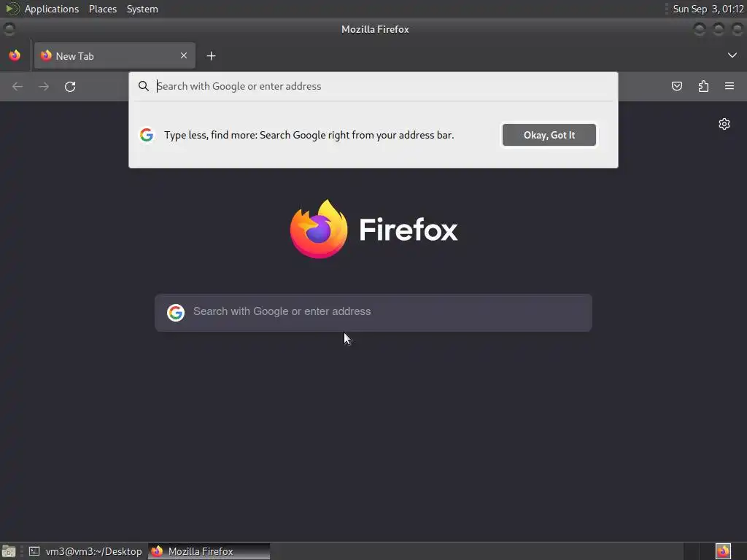Screen dimensions: 747x560
Task: Open the Save to Pocket icon
Action: 677,86
